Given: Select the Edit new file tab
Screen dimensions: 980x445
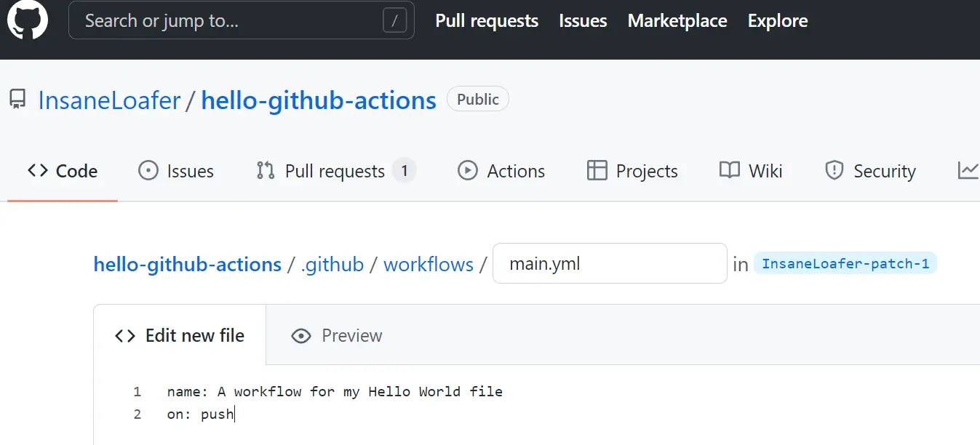Looking at the screenshot, I should pyautogui.click(x=180, y=335).
